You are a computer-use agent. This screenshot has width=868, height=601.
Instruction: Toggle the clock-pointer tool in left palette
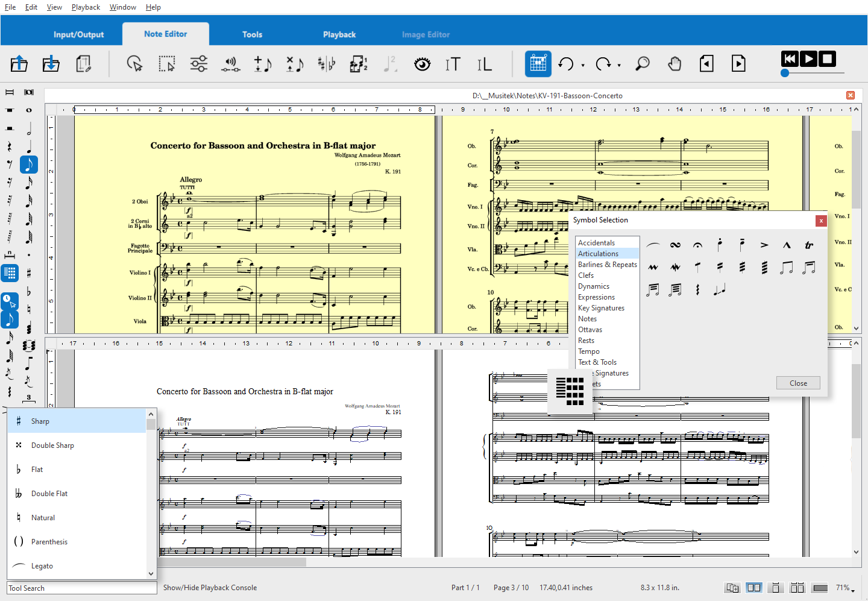[10, 300]
